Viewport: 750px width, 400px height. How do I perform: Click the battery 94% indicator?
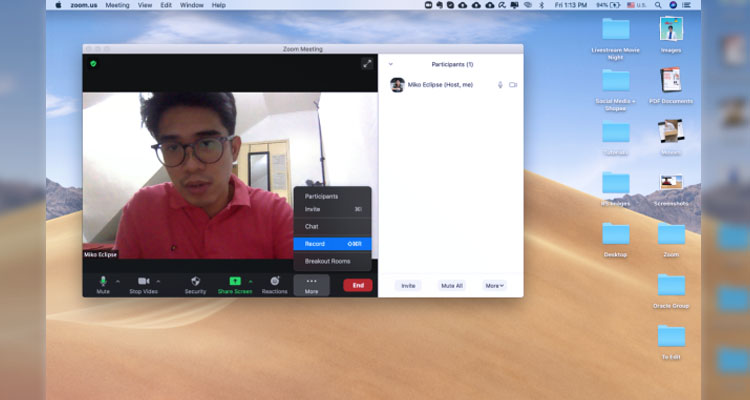coord(607,5)
